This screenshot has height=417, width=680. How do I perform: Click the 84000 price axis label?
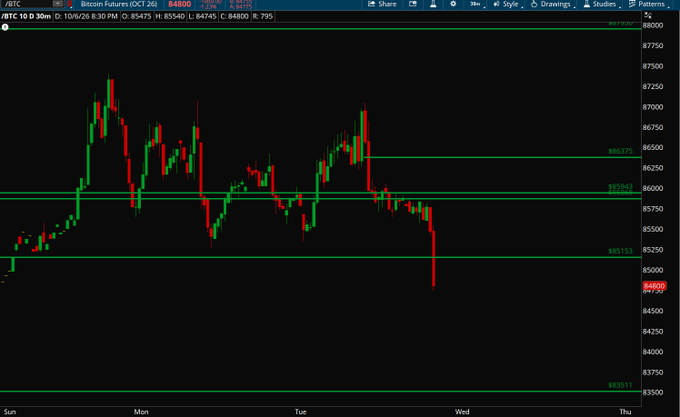[653, 352]
